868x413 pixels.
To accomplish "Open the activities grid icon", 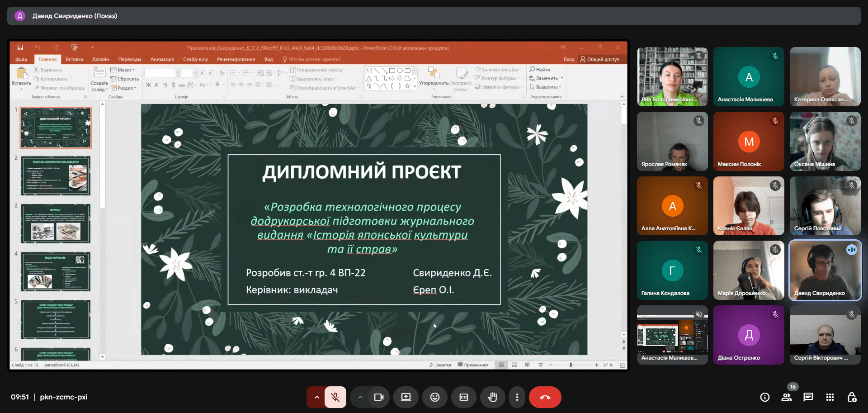I will [830, 397].
